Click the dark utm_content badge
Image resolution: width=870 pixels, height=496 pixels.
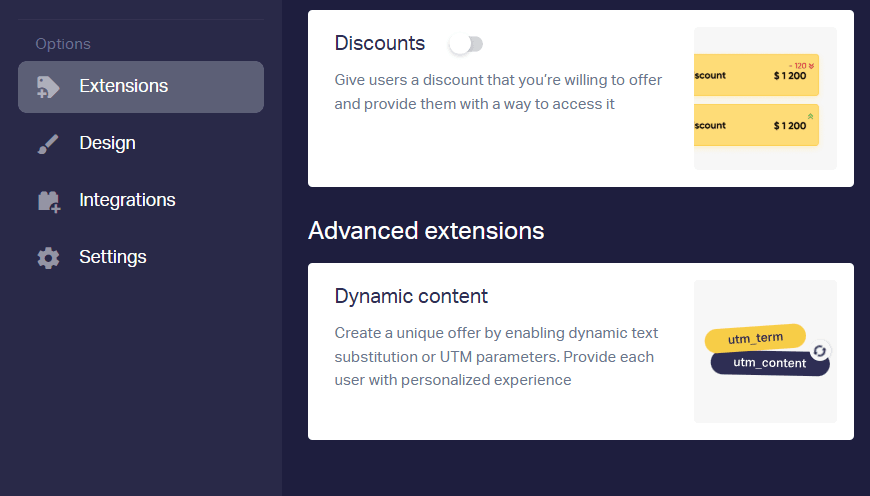click(x=770, y=363)
